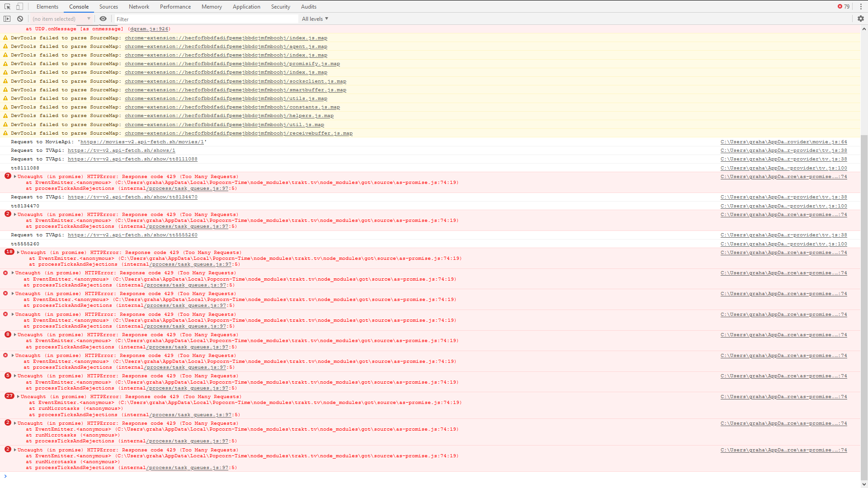Screen dimensions: 868x488
Task: Open the receivebuffer.js.map link
Action: click(239, 133)
